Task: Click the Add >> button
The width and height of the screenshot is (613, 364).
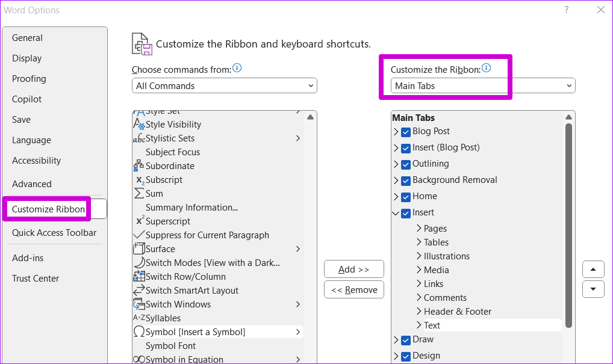Action: coord(354,269)
